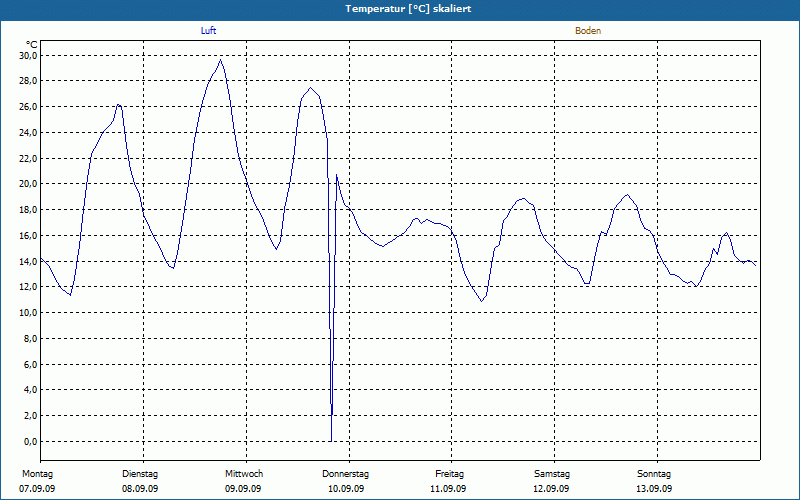Click Wednesday's peak near 29.5°C

pyautogui.click(x=220, y=60)
